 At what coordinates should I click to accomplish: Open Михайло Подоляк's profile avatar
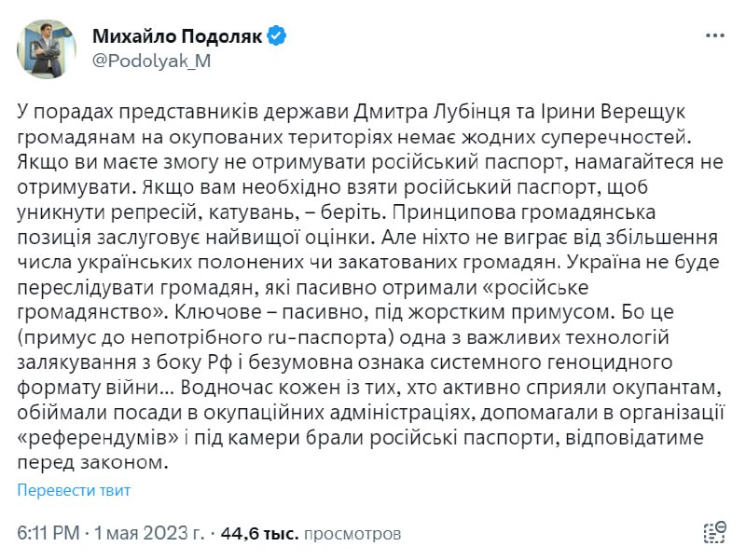coord(47,48)
